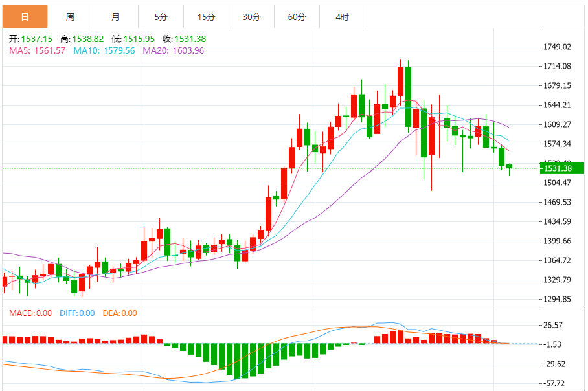Click the 高 1538.82 high price readout
588x391 pixels.
point(82,39)
